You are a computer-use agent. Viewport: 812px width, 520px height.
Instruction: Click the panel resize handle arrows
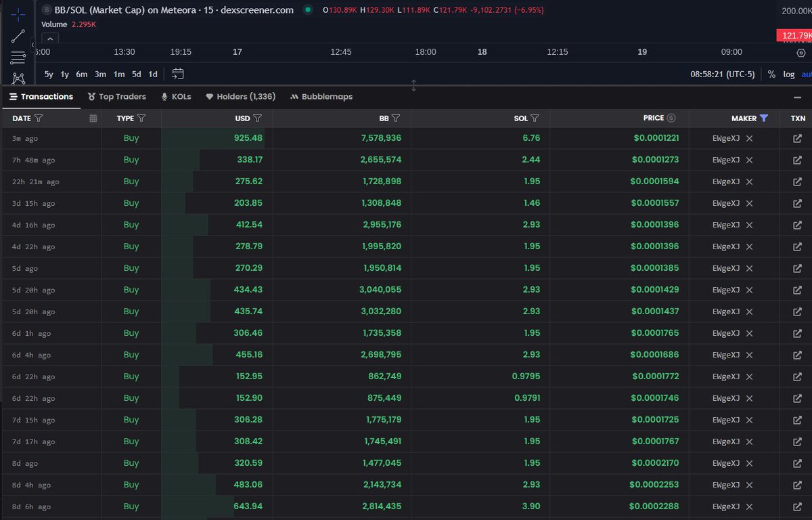[413, 85]
